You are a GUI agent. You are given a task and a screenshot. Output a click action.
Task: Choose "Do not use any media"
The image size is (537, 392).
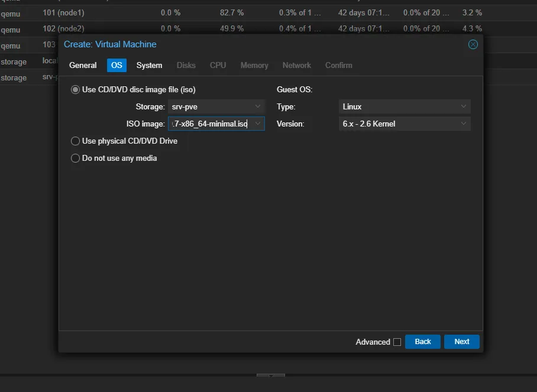pyautogui.click(x=75, y=158)
